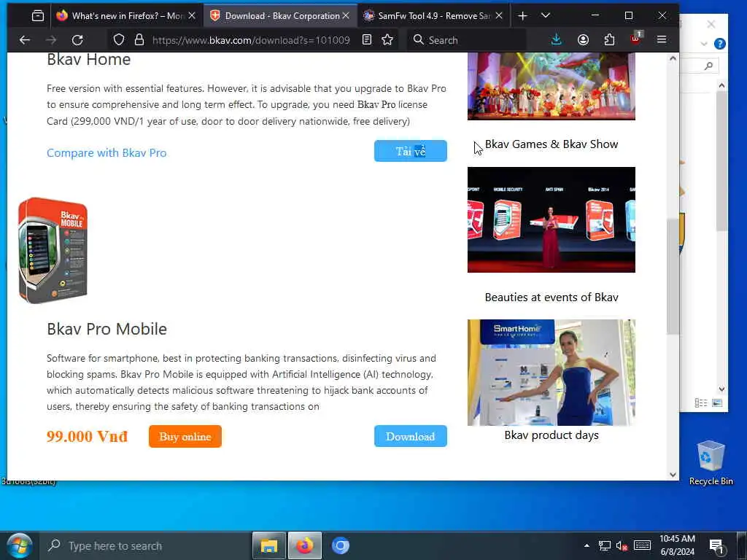Open Bkav product days link
The width and height of the screenshot is (747, 560).
click(551, 435)
